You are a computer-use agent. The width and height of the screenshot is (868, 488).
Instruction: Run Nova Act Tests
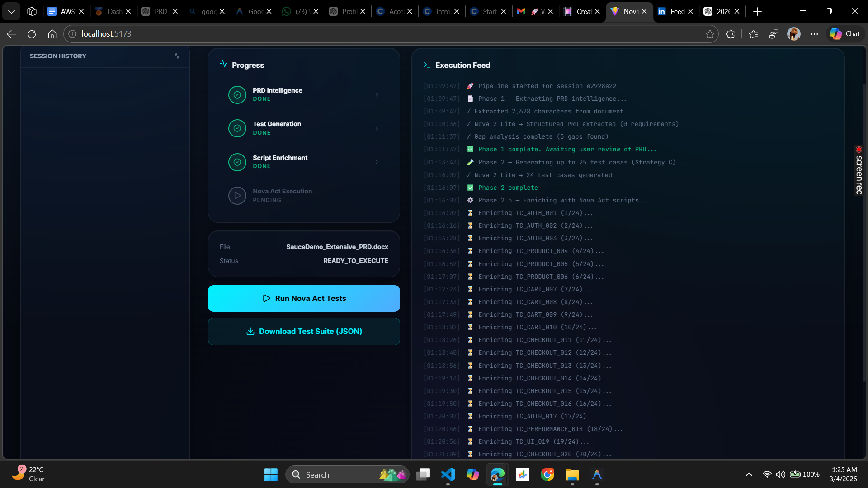(304, 298)
